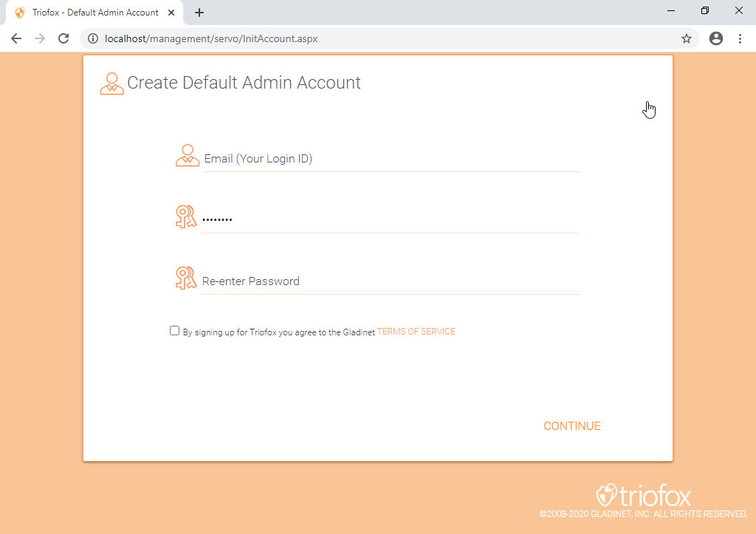View site information icon in address bar
Viewport: 756px width, 534px height.
pyautogui.click(x=93, y=38)
